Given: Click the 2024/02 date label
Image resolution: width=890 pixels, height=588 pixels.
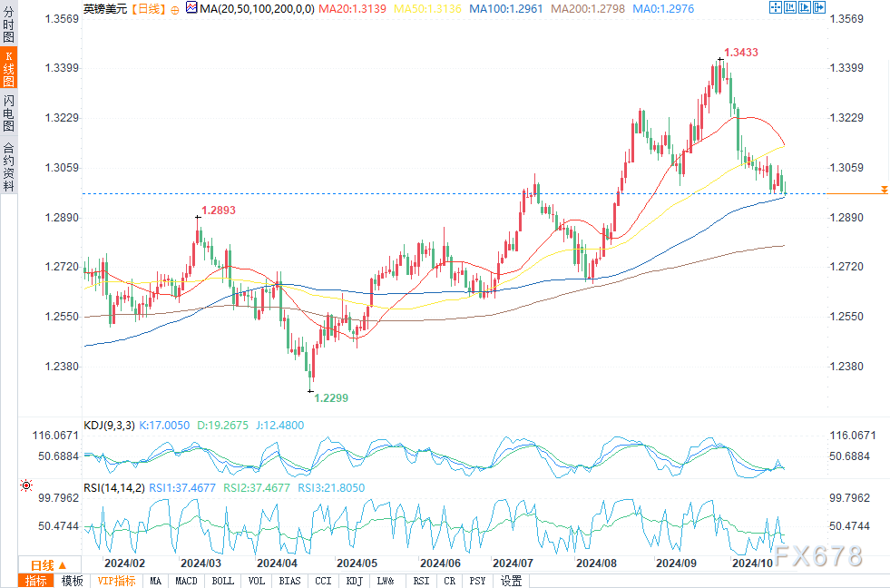Looking at the screenshot, I should point(125,563).
